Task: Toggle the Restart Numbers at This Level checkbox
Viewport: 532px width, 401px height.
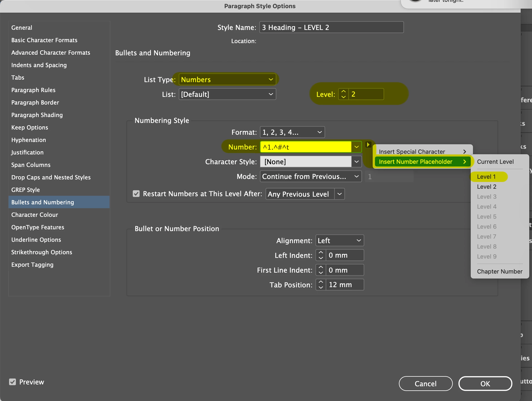Action: 136,194
